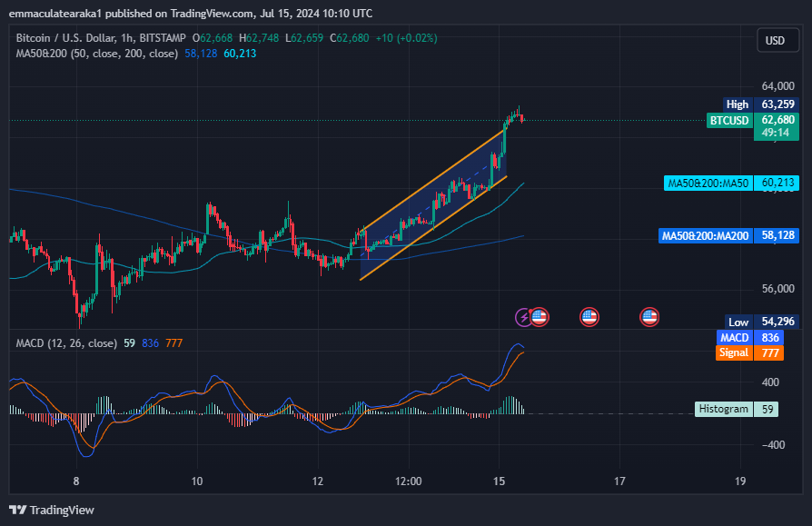The height and width of the screenshot is (526, 812).
Task: Click the TradingView logo
Action: click(52, 510)
